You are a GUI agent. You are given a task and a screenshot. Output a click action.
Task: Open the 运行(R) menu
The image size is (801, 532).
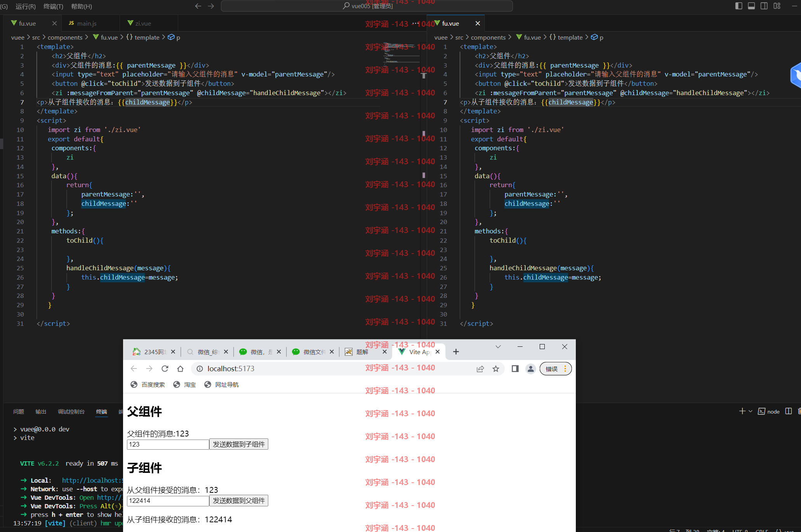[x=26, y=6]
